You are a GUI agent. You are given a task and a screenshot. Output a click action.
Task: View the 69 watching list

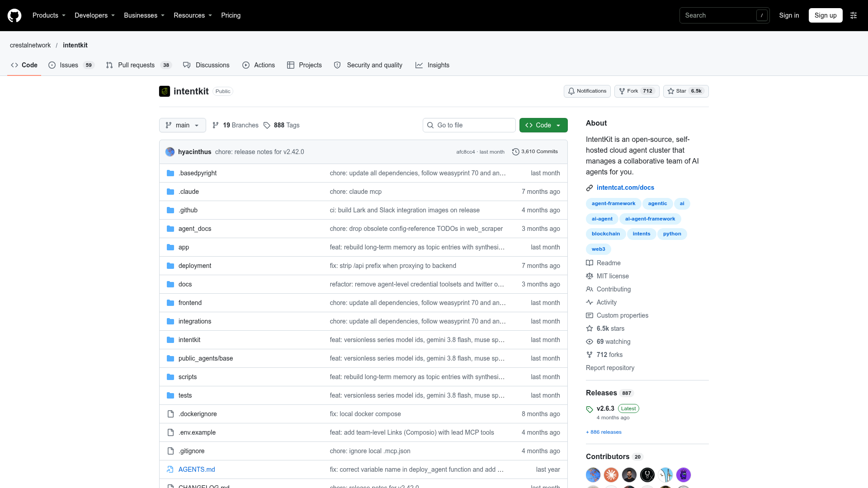coord(609,342)
